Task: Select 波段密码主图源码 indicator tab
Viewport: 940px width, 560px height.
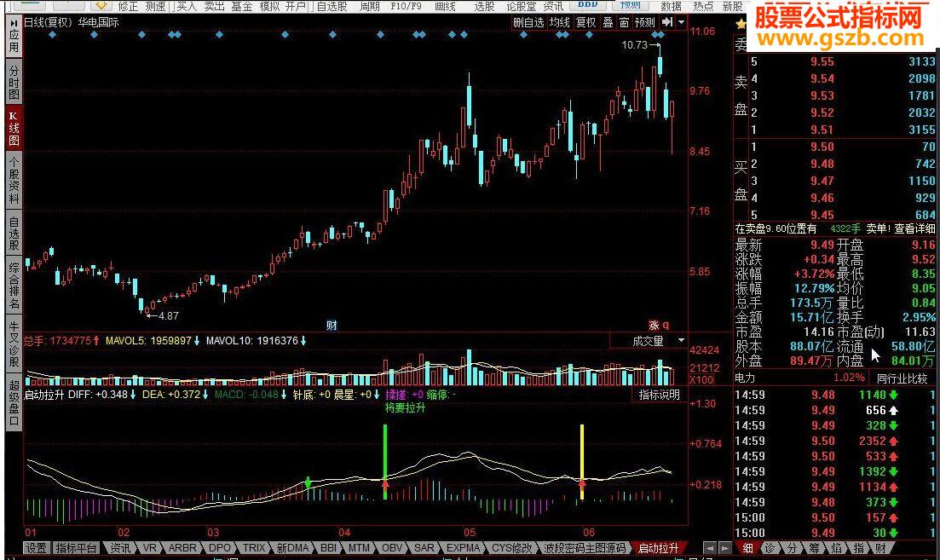Action: pyautogui.click(x=585, y=548)
